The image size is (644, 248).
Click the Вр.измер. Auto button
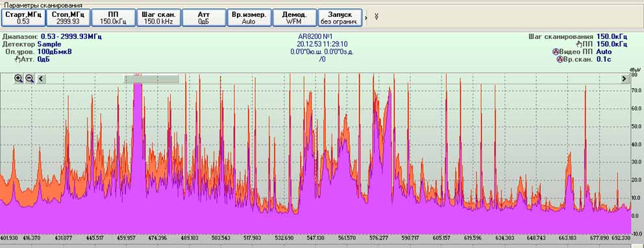(249, 18)
